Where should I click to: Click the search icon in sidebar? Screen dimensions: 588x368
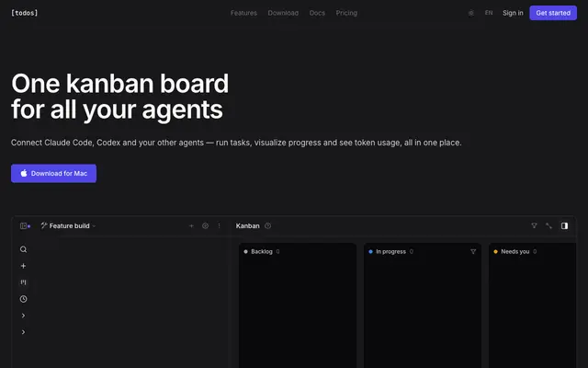23,249
